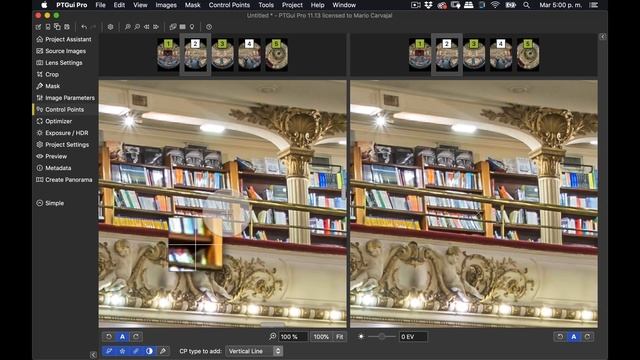Rotate right image counterclockwise

point(560,337)
